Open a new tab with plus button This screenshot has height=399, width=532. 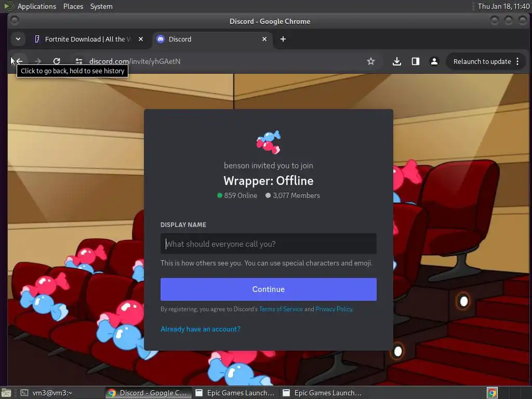283,39
